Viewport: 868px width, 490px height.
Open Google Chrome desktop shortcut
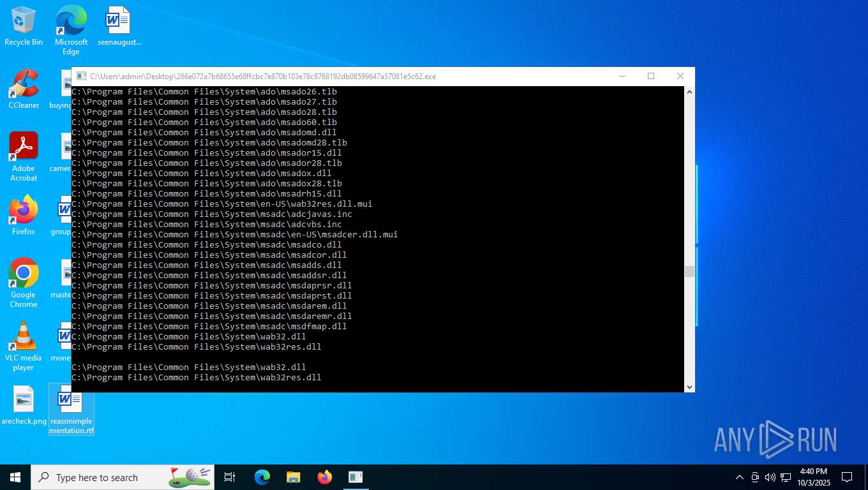coord(24,283)
